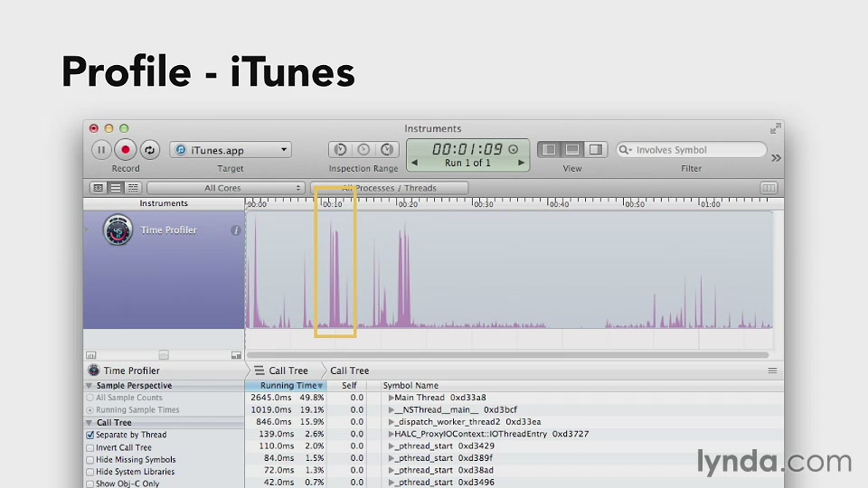868x488 pixels.
Task: Click the second Call Tree breadcrumb
Action: (x=349, y=371)
